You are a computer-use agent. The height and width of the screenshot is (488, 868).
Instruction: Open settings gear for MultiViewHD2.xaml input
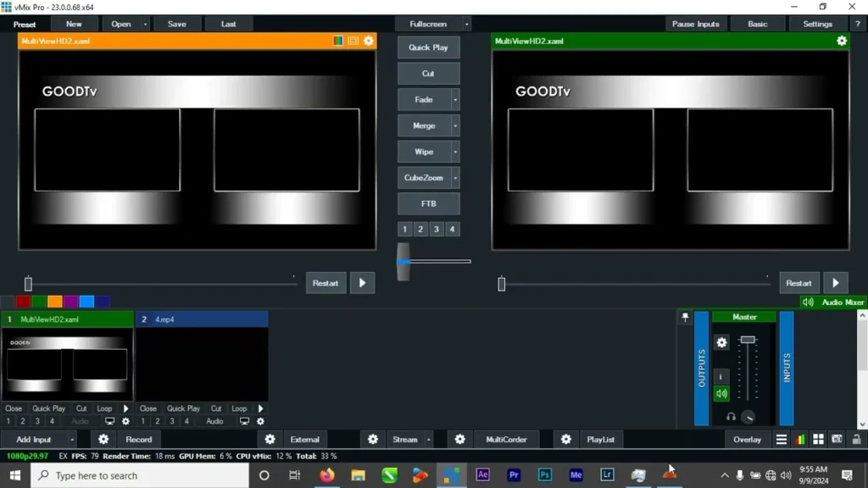[x=125, y=421]
